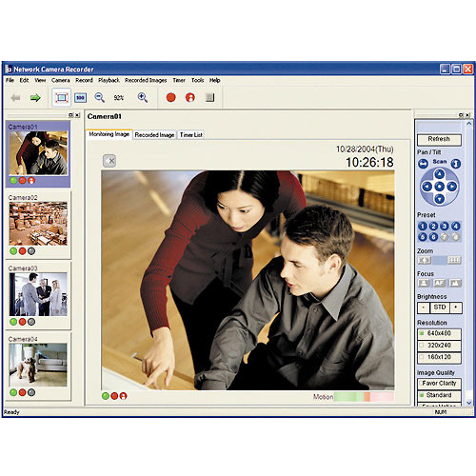
Task: Reset brightness with STD button
Action: 440,307
